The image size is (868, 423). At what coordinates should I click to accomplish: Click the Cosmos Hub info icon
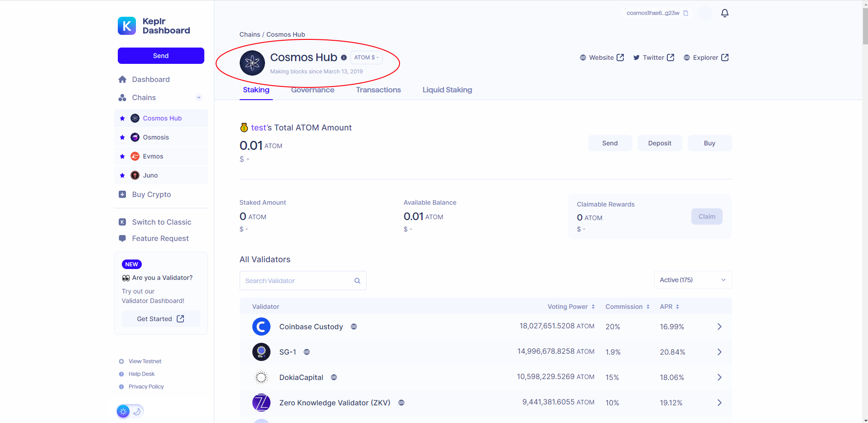click(344, 58)
